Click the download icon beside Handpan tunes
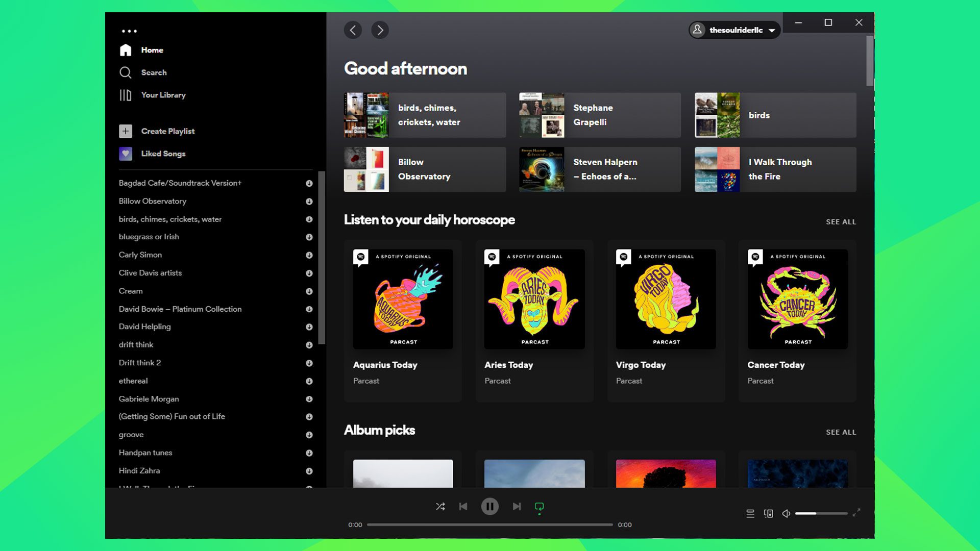 (x=309, y=453)
